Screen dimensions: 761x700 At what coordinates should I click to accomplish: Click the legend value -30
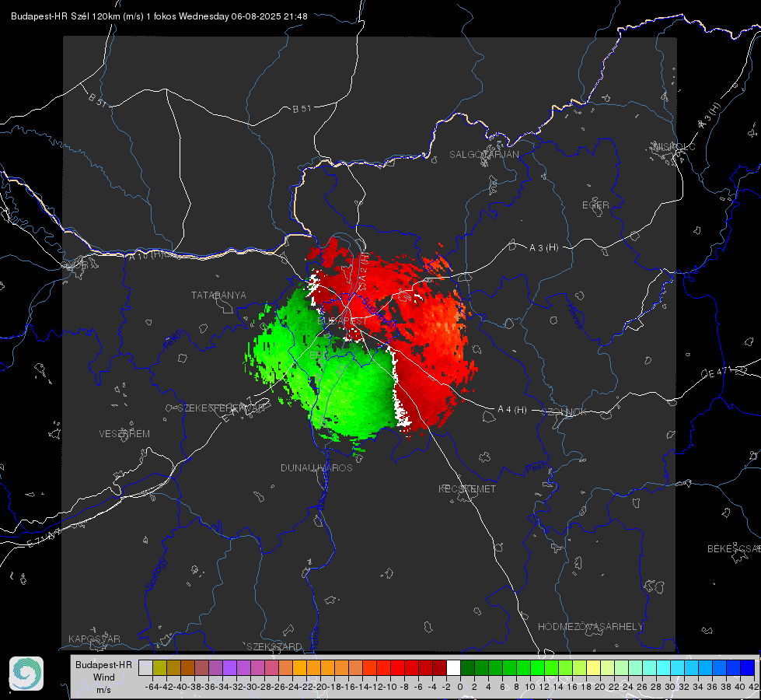tap(250, 687)
